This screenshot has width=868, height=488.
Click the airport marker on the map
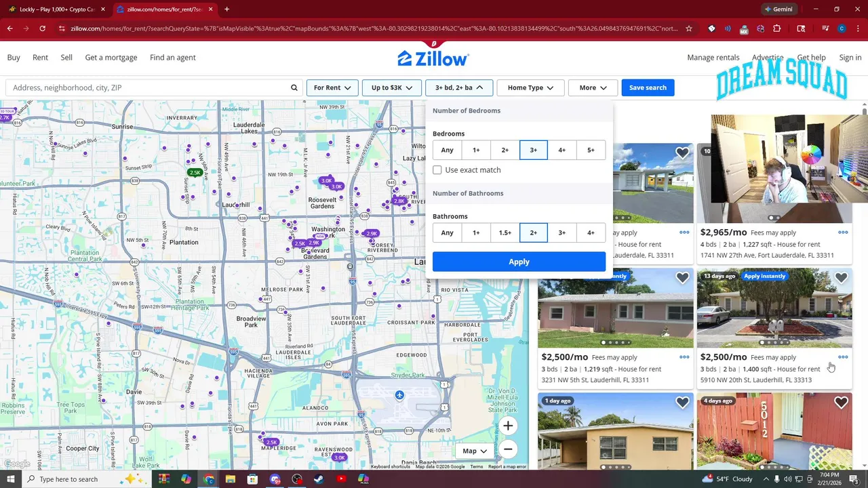[x=399, y=395]
